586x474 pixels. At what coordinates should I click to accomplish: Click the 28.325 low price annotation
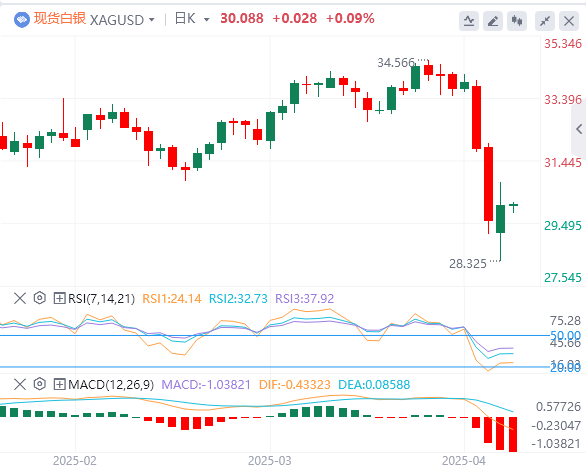click(x=468, y=264)
